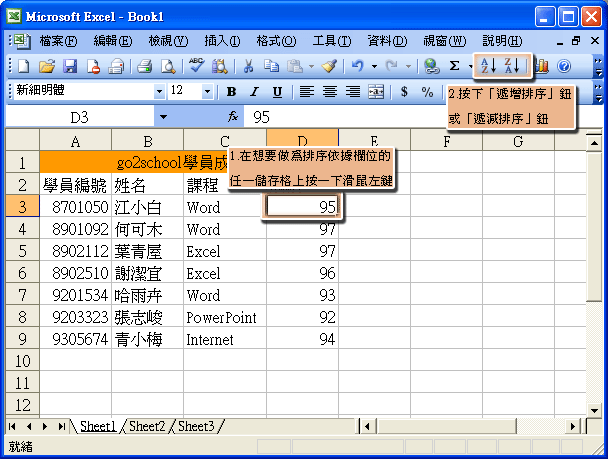Screen dimensions: 608x459
Task: Click the Research binoculars icon
Action: 219,67
